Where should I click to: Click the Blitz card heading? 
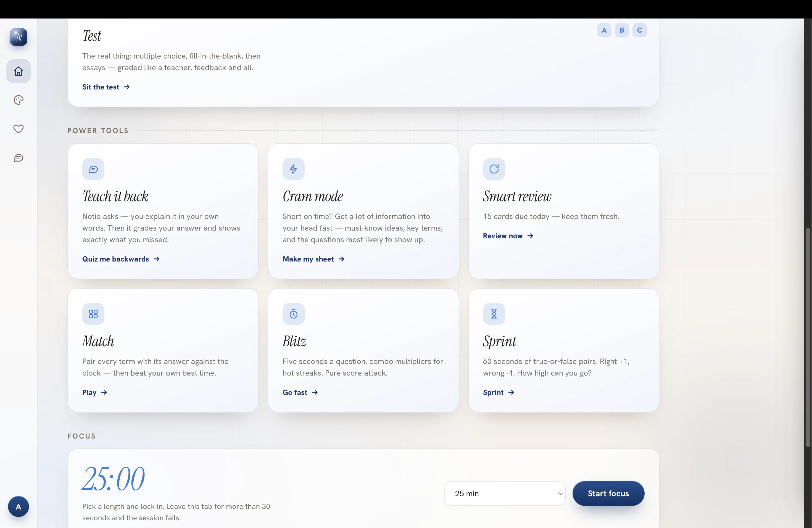[294, 341]
